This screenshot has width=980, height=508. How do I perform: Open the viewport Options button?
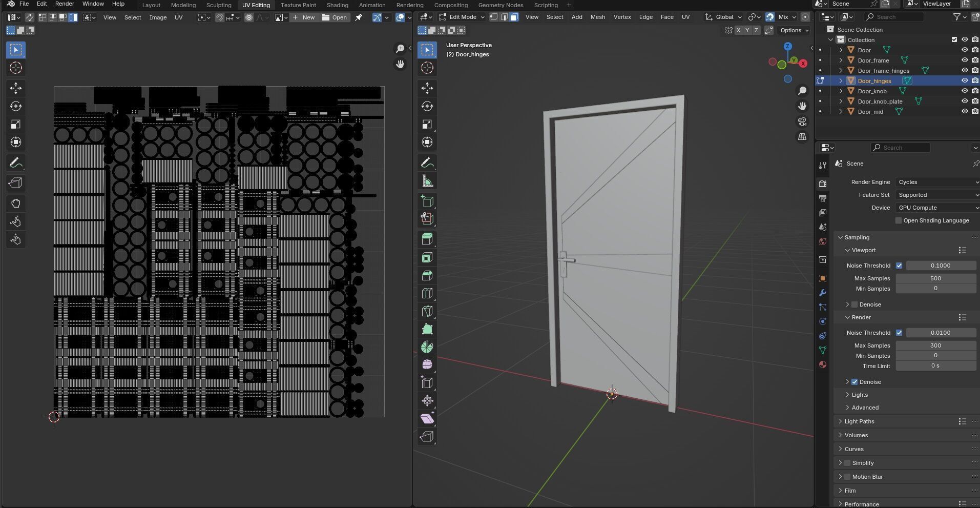(x=794, y=30)
